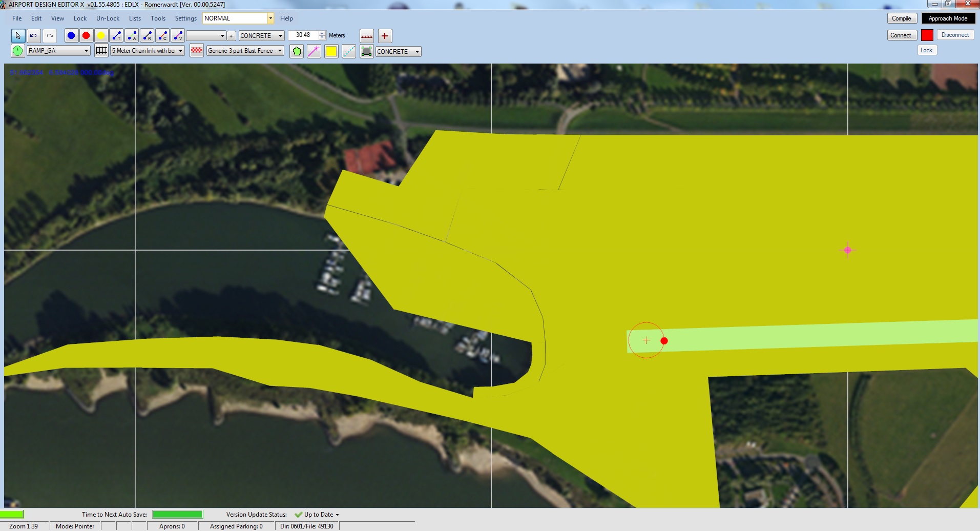
Task: Select the green polygon tool
Action: pyautogui.click(x=297, y=51)
